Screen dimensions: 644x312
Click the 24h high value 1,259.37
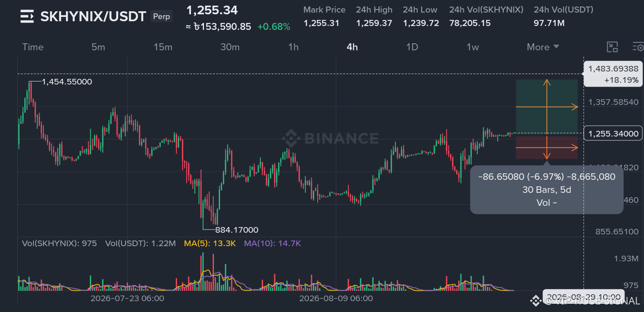374,23
